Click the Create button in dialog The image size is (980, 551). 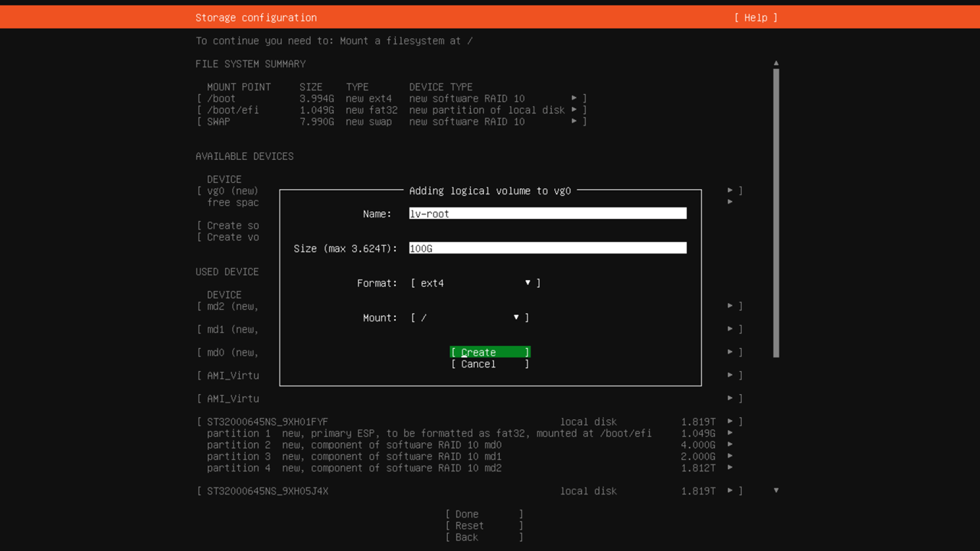click(x=489, y=352)
